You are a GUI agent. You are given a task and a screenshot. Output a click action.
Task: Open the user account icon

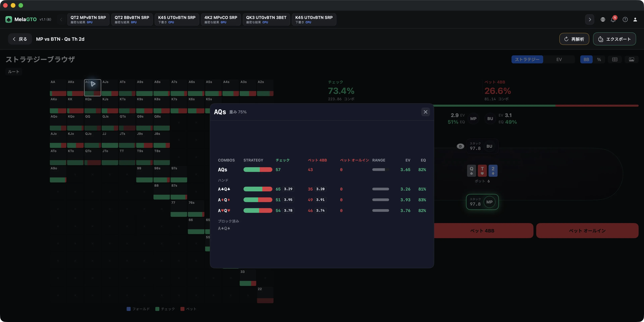(x=635, y=19)
